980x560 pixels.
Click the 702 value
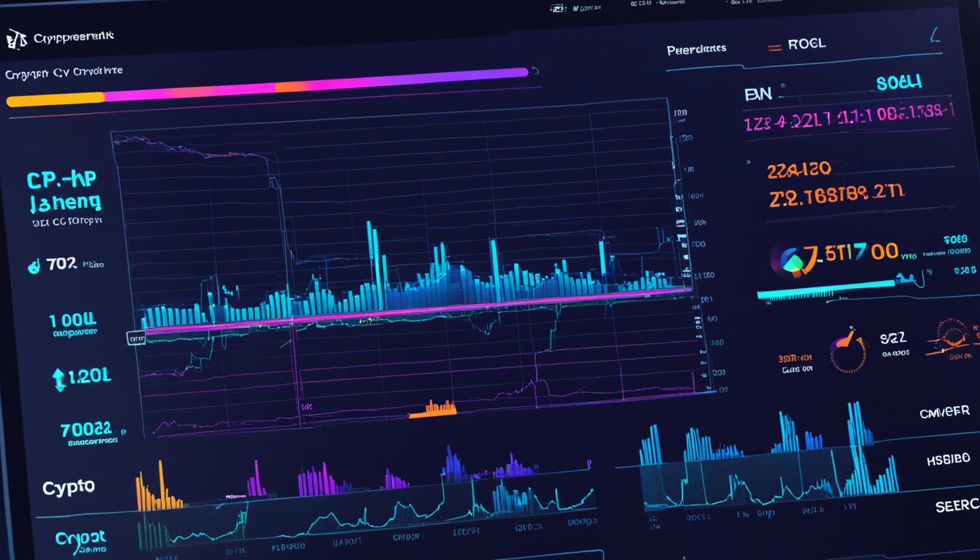click(61, 264)
